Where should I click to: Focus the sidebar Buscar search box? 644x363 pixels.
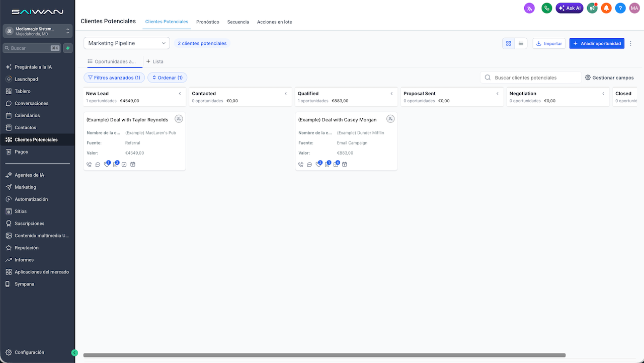click(32, 48)
